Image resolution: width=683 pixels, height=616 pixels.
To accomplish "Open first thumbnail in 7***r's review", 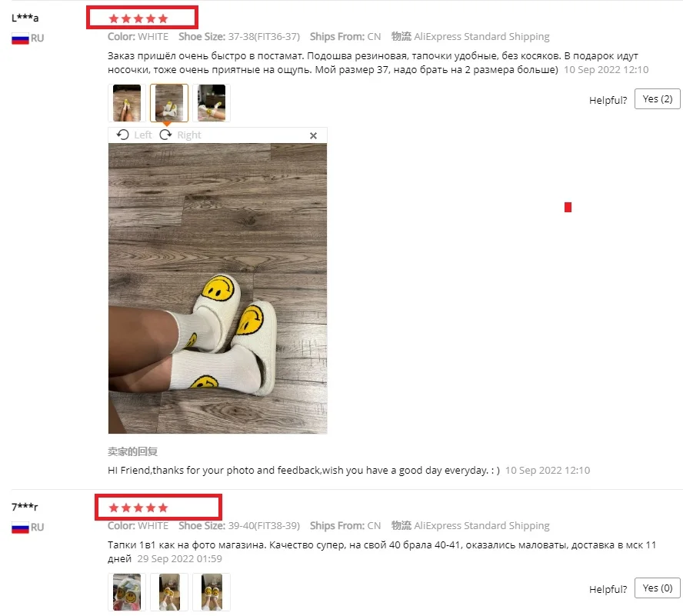I will pos(127,592).
